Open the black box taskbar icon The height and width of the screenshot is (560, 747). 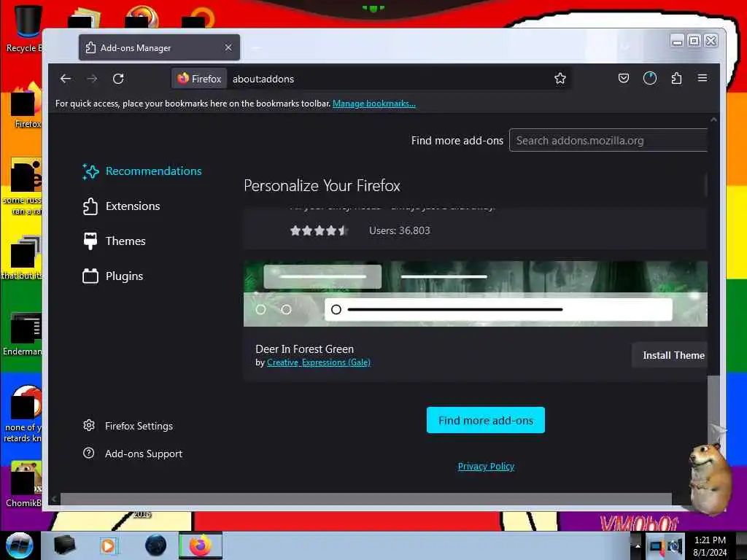click(x=65, y=545)
